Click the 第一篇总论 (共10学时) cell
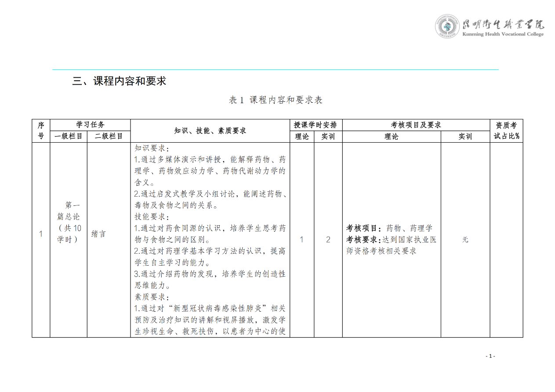 click(69, 222)
